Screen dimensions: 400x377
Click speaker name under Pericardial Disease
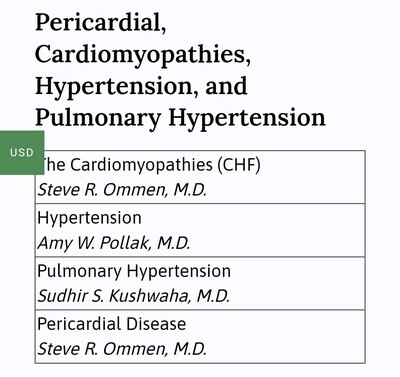[122, 349]
